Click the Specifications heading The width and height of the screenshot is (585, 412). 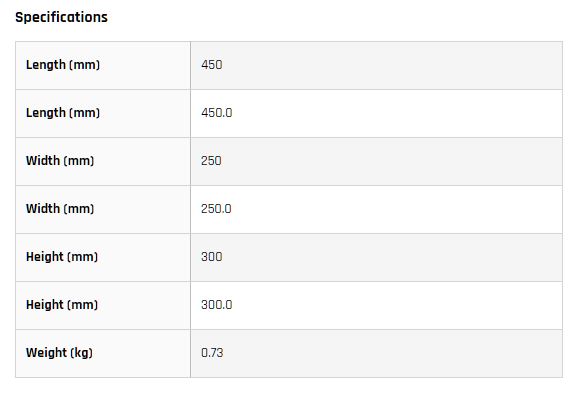tap(61, 17)
